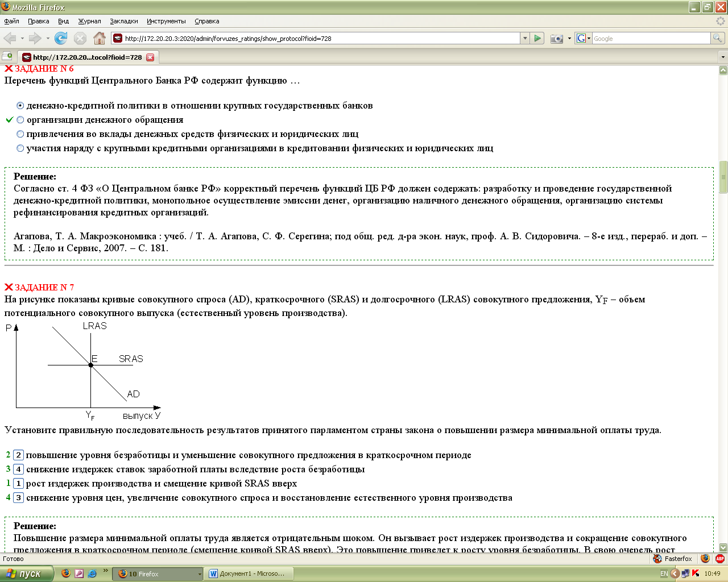This screenshot has width=728, height=582.
Task: Click the ЗАДАНИЕ N 6 heading
Action: pos(44,69)
